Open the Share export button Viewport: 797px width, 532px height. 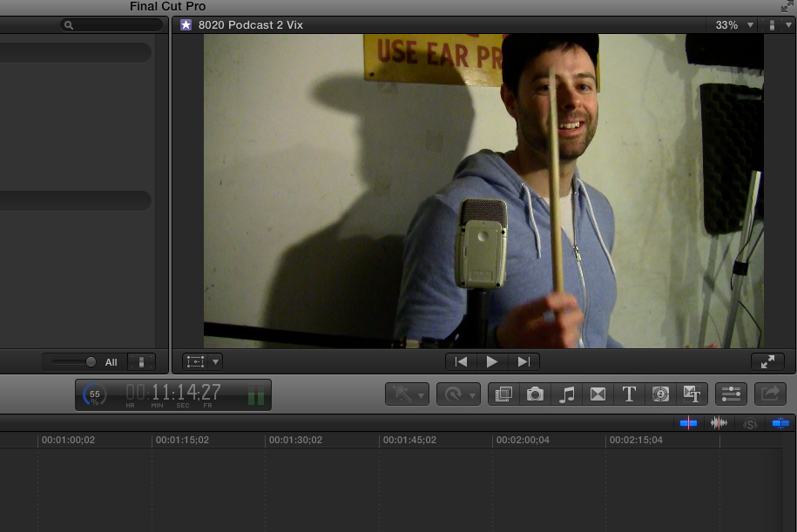770,394
